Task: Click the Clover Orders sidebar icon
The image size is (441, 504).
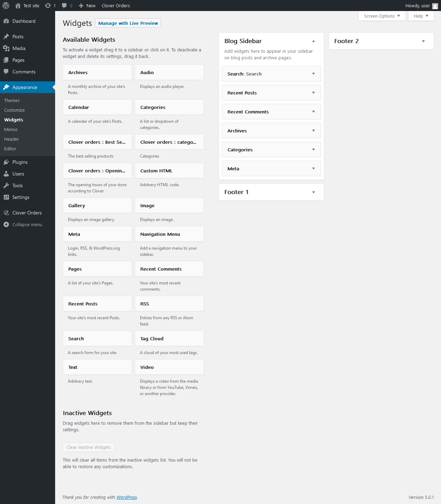Action: 6,213
